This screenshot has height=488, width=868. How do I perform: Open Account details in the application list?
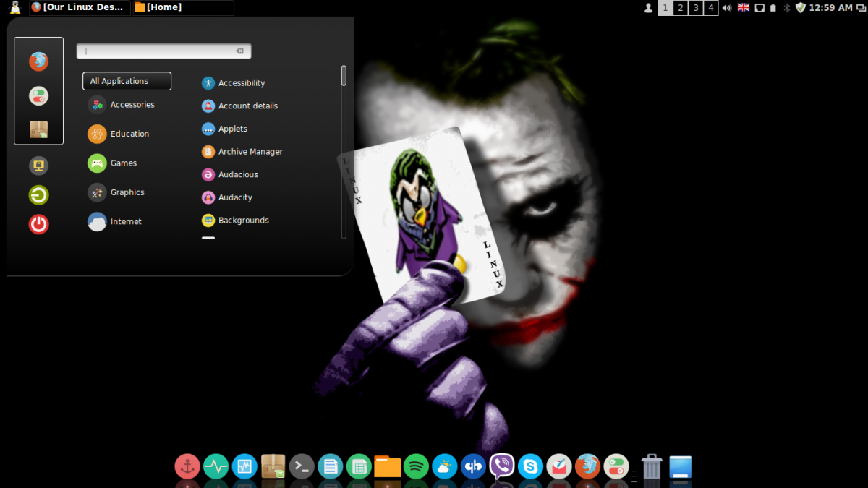pos(240,106)
